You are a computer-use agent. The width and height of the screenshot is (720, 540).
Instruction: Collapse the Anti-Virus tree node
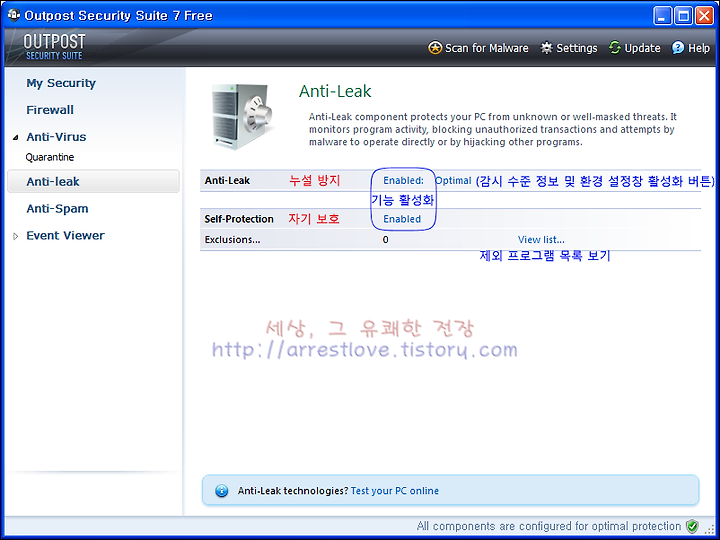click(16, 137)
